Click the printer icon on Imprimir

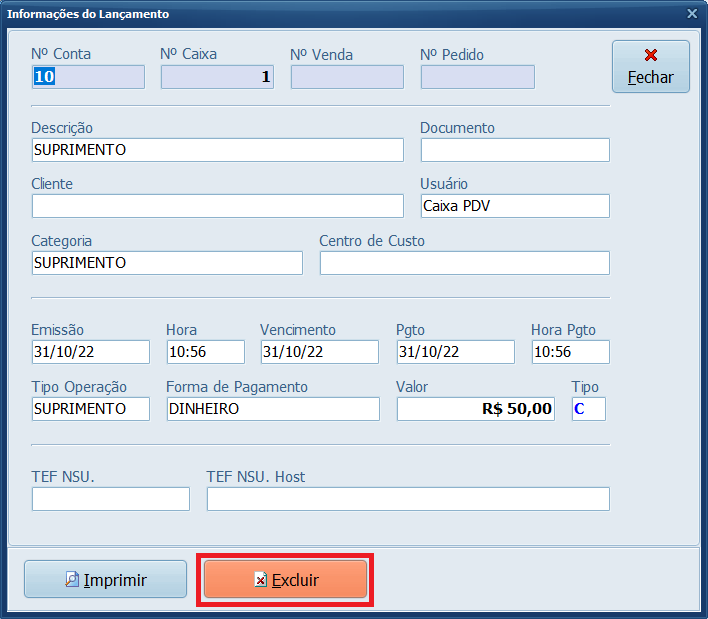[72, 580]
